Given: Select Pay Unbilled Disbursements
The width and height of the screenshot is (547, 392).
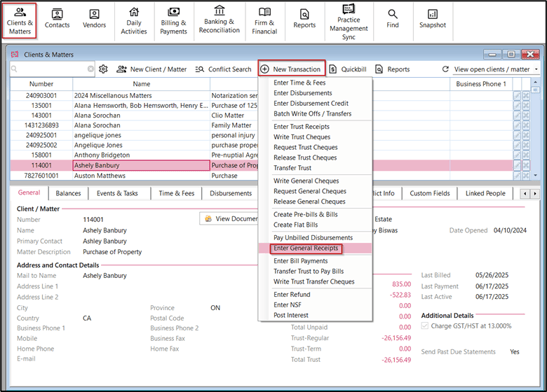Looking at the screenshot, I should point(313,238).
